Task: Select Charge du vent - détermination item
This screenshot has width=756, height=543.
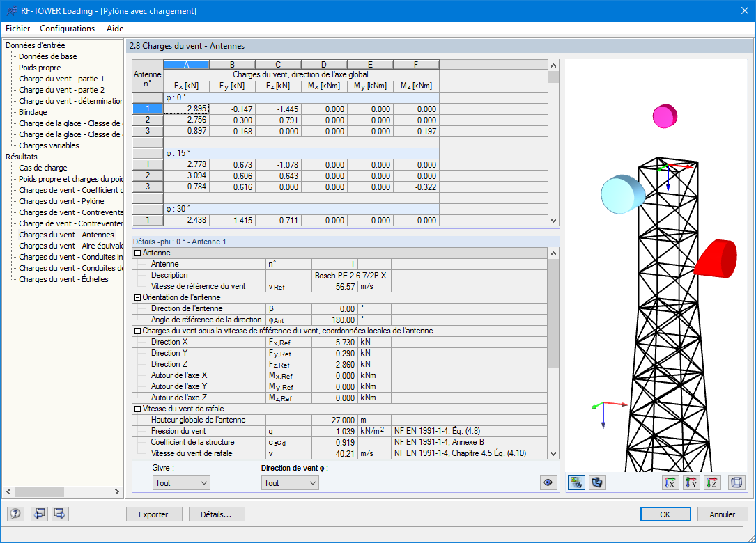Action: (70, 101)
